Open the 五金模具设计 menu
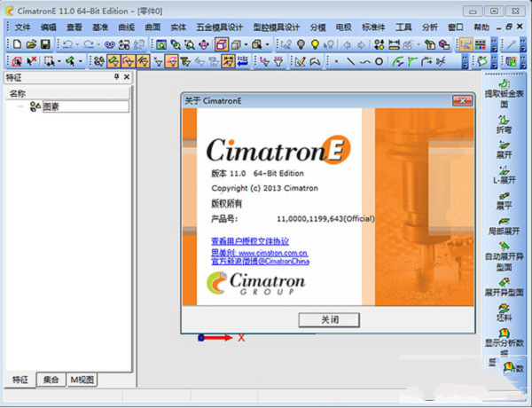Viewport: 532px width, 408px height. pyautogui.click(x=219, y=27)
